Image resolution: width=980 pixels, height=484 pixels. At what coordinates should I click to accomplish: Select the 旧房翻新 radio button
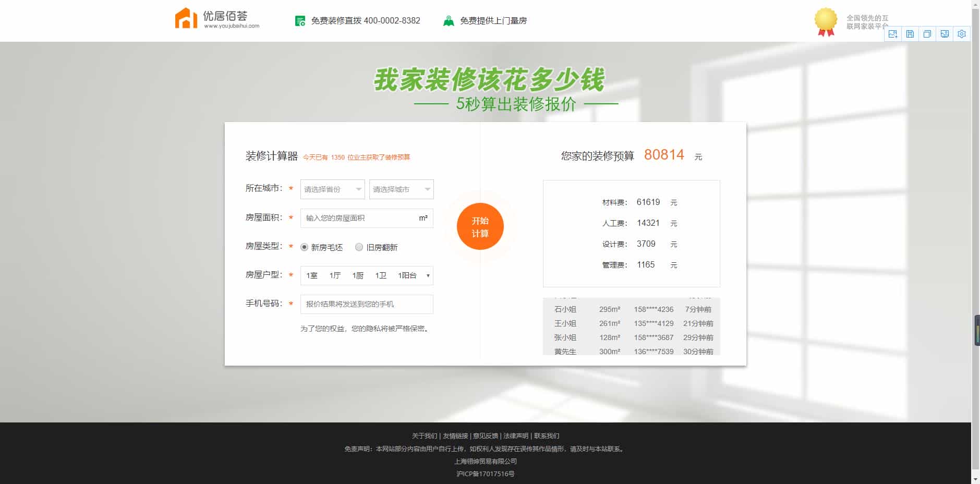pyautogui.click(x=359, y=247)
